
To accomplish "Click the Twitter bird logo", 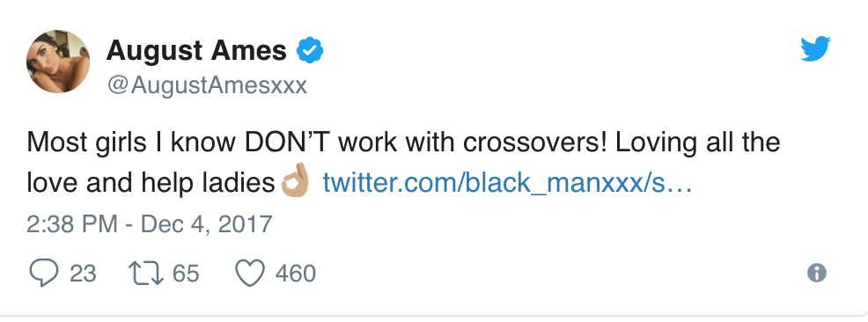I will click(x=815, y=48).
